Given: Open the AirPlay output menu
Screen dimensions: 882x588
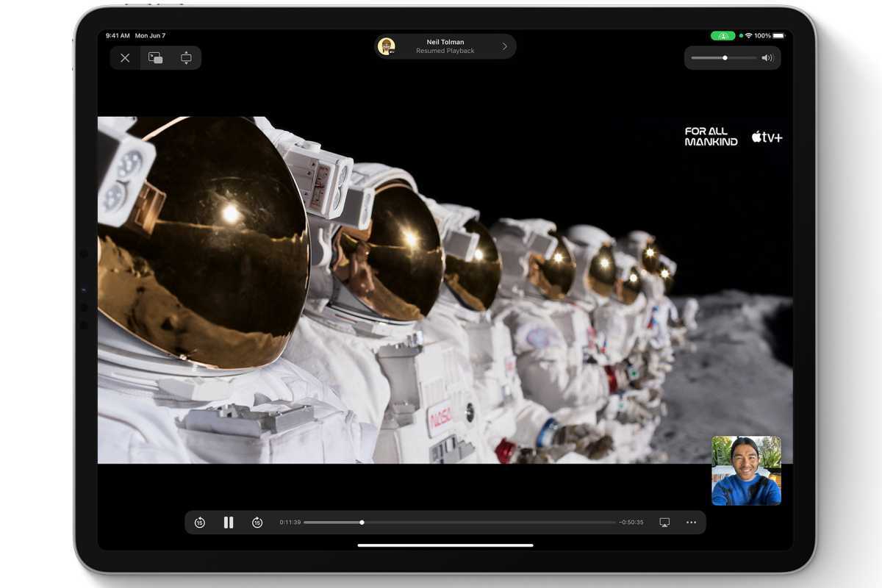Looking at the screenshot, I should (x=664, y=523).
